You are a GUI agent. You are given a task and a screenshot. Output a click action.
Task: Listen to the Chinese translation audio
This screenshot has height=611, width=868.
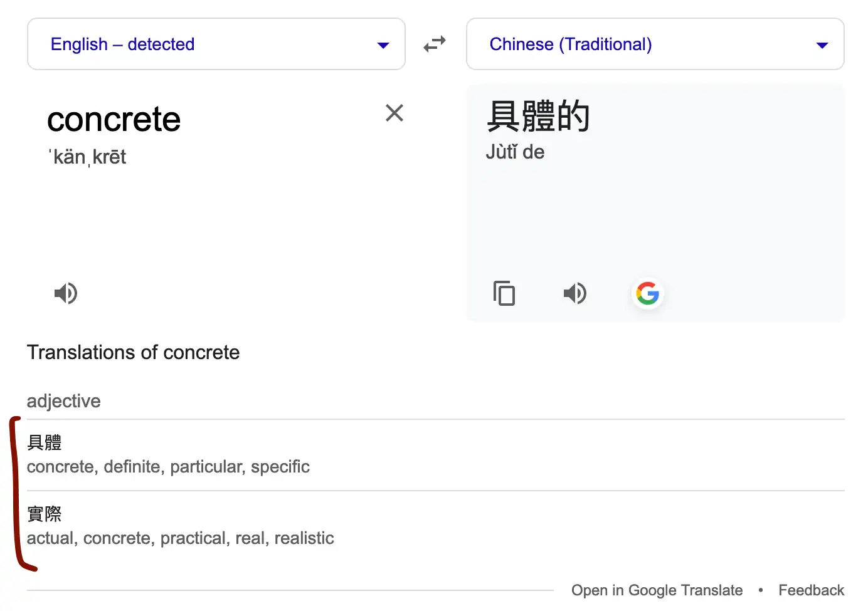(x=575, y=293)
